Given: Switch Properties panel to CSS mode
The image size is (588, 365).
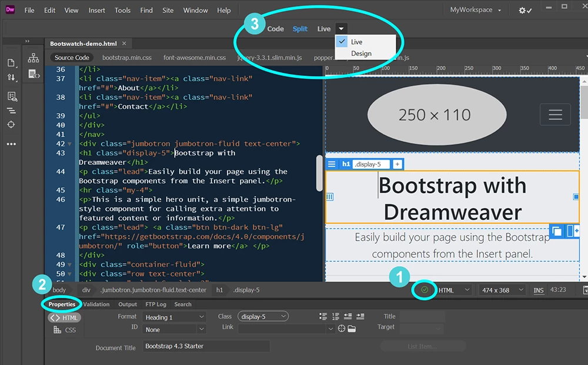Looking at the screenshot, I should pos(65,330).
